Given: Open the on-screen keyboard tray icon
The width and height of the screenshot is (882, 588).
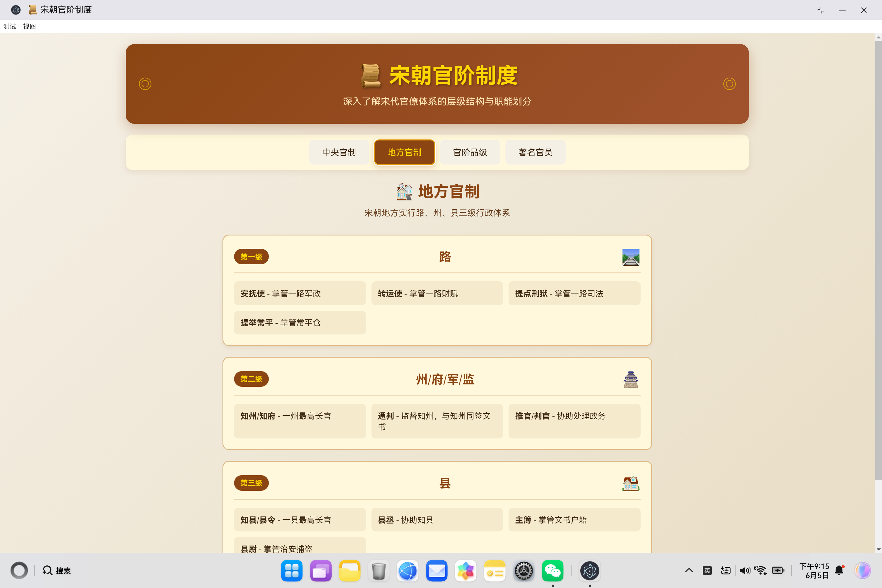Looking at the screenshot, I should pos(726,570).
